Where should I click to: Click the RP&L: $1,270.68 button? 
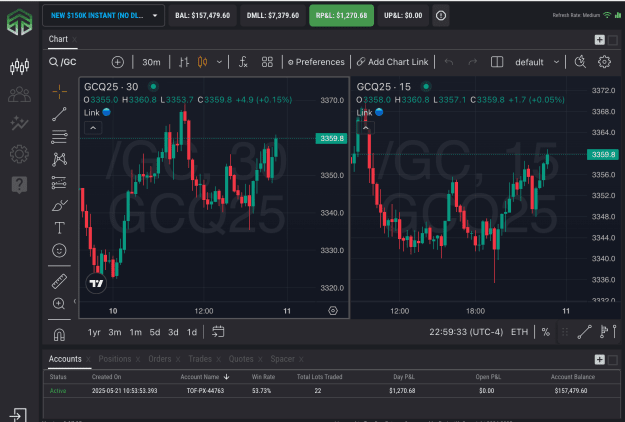[x=342, y=16]
